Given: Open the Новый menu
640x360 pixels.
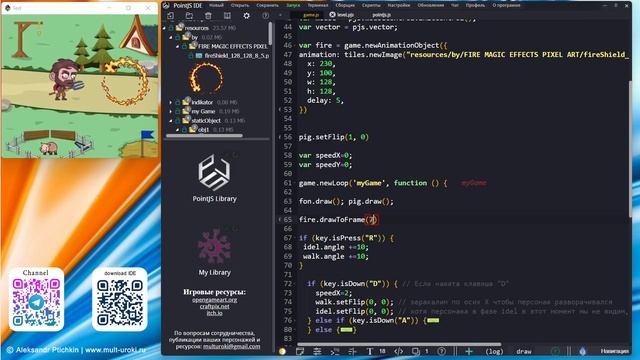Looking at the screenshot, I should point(216,5).
